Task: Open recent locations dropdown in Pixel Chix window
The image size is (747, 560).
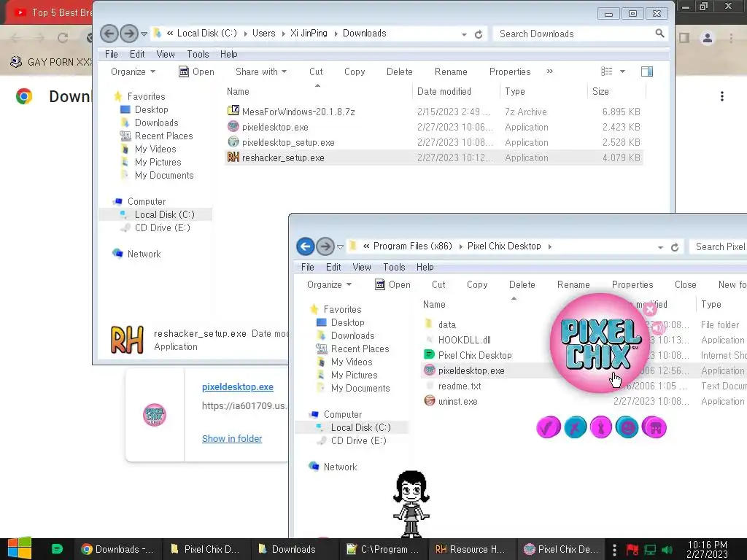Action: pos(340,246)
